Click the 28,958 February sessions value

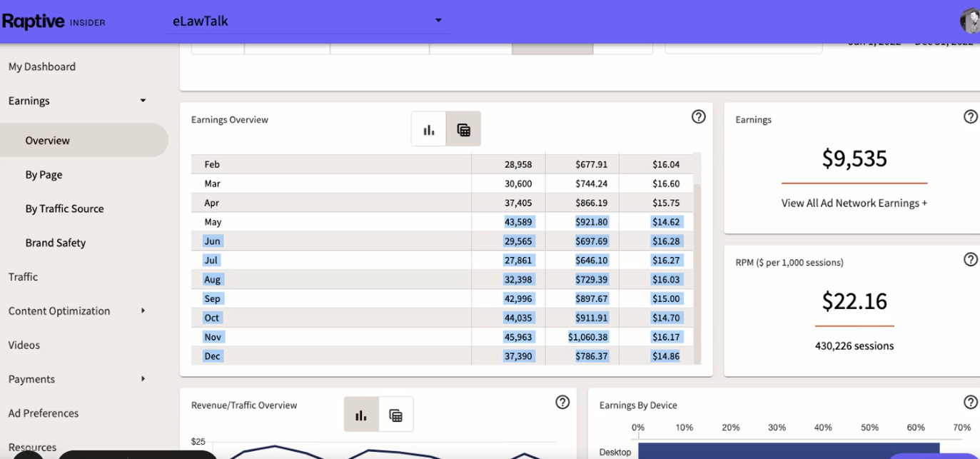[x=518, y=164]
